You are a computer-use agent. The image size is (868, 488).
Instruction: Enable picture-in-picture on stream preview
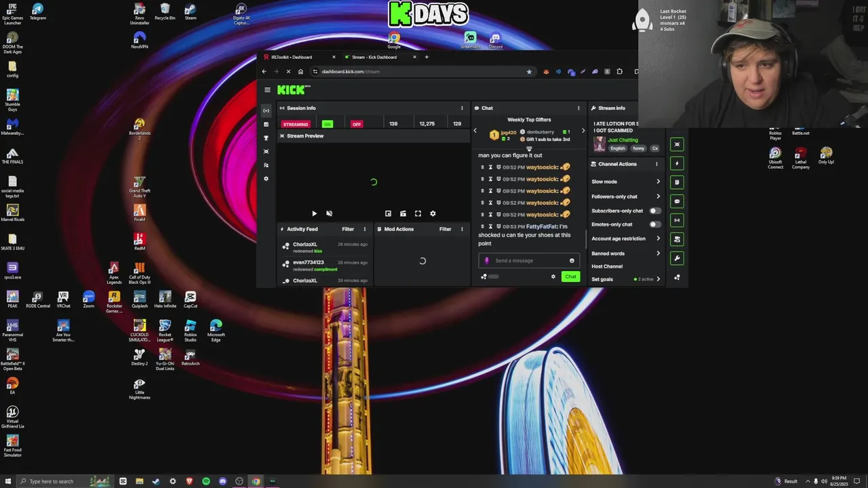coord(388,213)
